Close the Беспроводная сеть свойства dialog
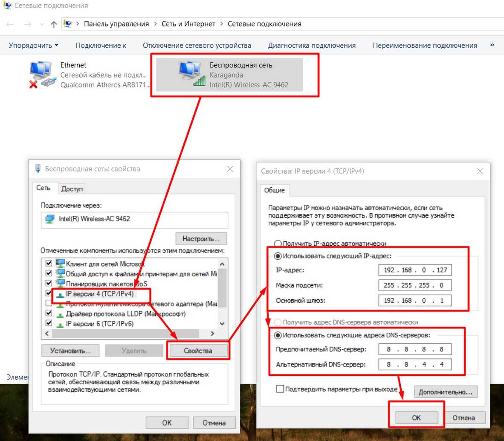Viewport: 504px width, 441px height. coord(230,169)
